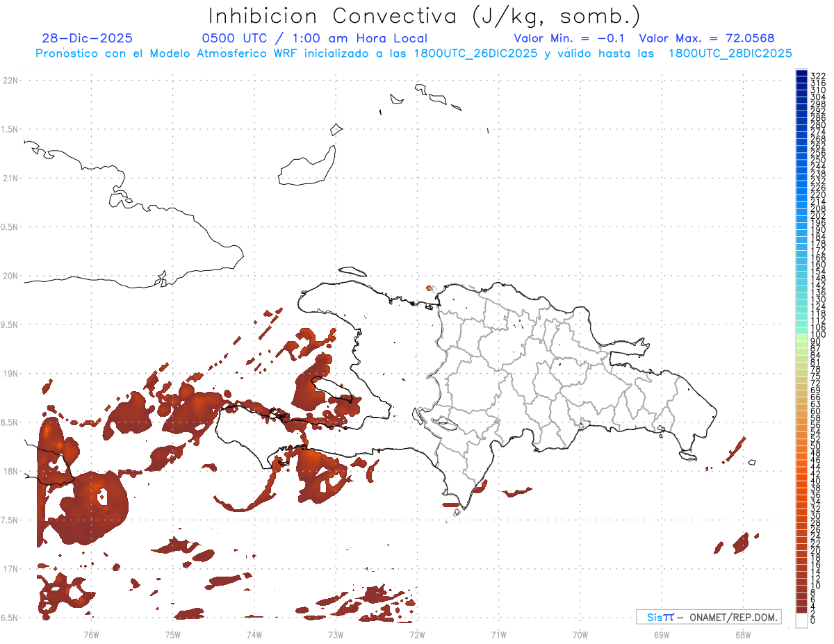Click the '18N' latitude label
834x644 pixels.
[x=10, y=471]
